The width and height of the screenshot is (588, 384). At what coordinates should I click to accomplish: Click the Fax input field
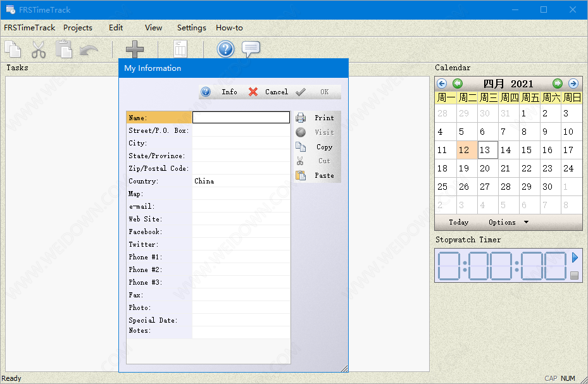(x=241, y=295)
